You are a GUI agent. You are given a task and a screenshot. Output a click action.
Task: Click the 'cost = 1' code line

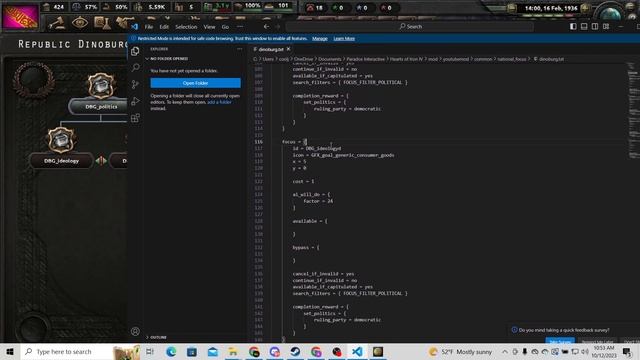303,181
